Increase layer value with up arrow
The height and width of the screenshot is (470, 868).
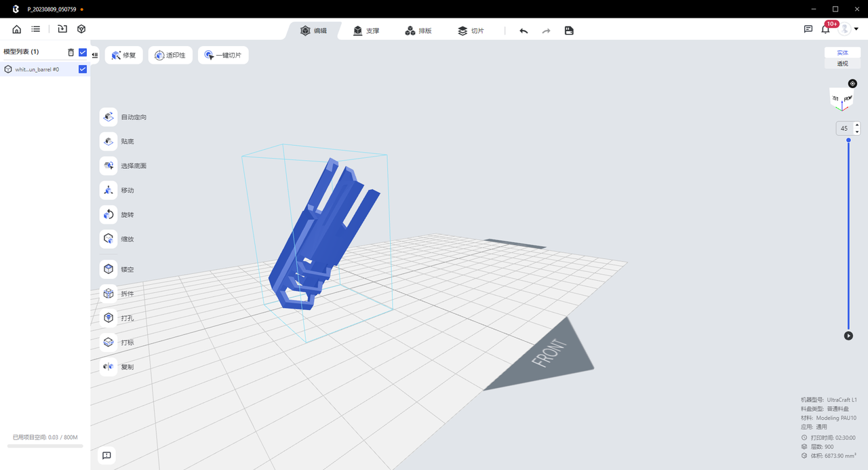click(x=857, y=125)
